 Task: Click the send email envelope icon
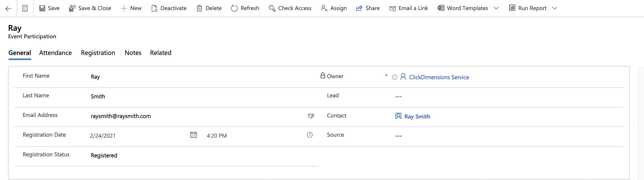coord(311,116)
